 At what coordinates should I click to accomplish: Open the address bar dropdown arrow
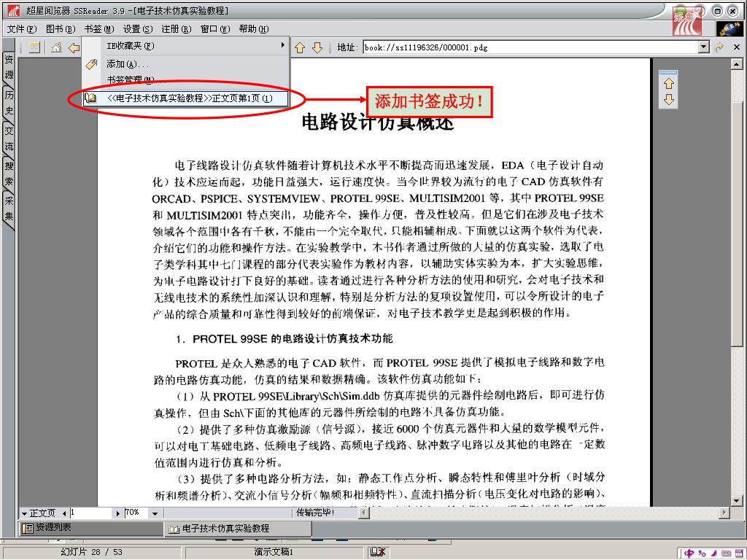coord(704,47)
